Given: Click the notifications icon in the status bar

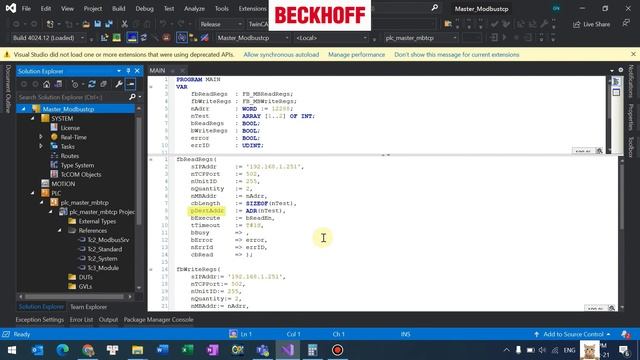Looking at the screenshot, I should [x=625, y=334].
